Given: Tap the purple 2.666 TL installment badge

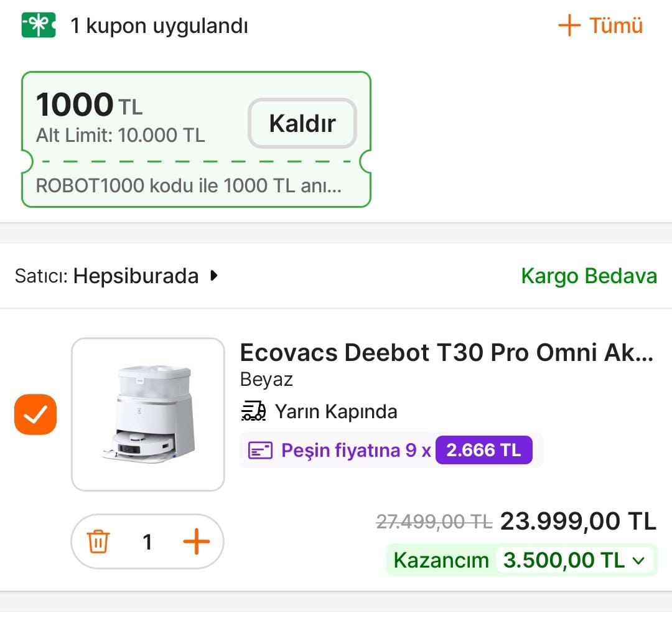Looking at the screenshot, I should click(x=483, y=450).
